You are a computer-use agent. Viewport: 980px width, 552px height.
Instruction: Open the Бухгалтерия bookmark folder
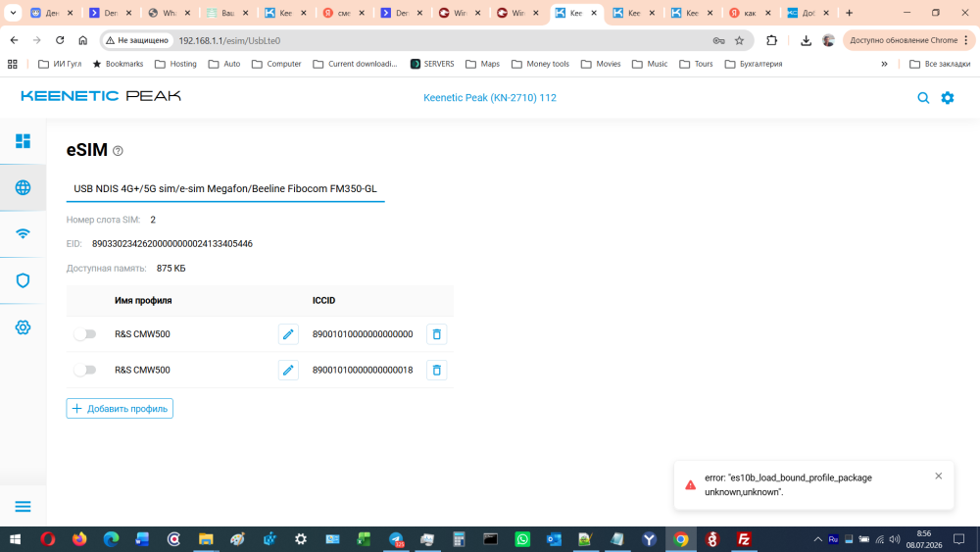[753, 64]
